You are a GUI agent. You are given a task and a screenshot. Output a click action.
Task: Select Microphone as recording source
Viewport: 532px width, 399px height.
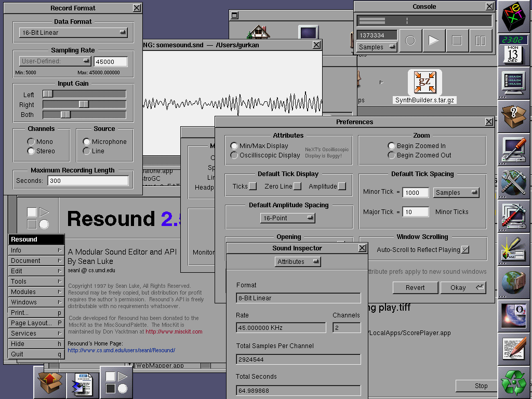[87, 141]
